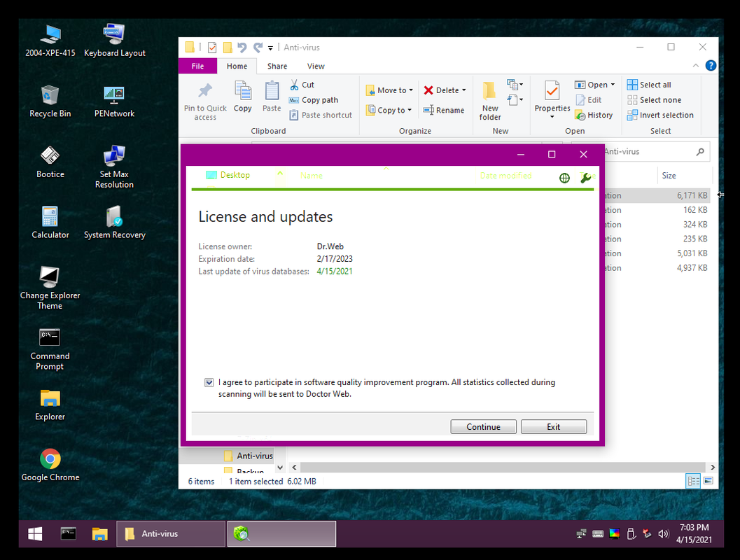This screenshot has width=740, height=560.
Task: Open the File menu tab
Action: click(x=197, y=66)
